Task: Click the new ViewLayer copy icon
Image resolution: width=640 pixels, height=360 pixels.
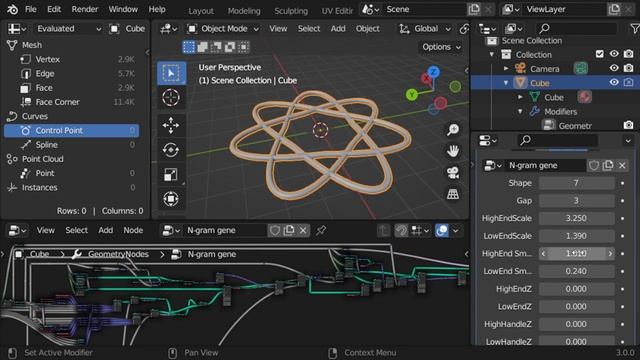Action: [614, 9]
